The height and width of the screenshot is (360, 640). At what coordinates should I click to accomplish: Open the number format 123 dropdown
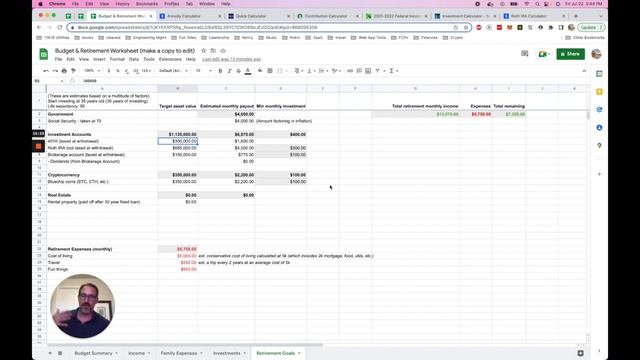tap(146, 71)
